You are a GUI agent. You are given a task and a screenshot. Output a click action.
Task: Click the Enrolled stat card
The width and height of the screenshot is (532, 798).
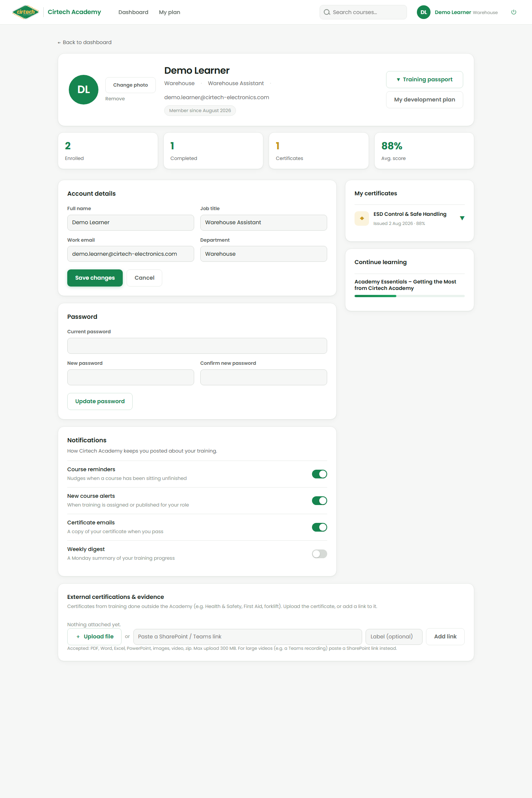click(x=108, y=150)
